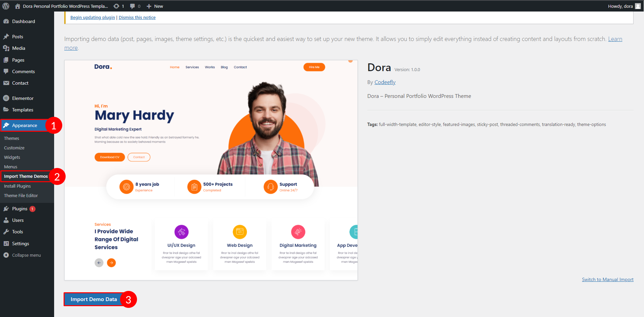Click Switch to Manual Import link
Viewport: 644px width, 317px height.
pos(607,279)
